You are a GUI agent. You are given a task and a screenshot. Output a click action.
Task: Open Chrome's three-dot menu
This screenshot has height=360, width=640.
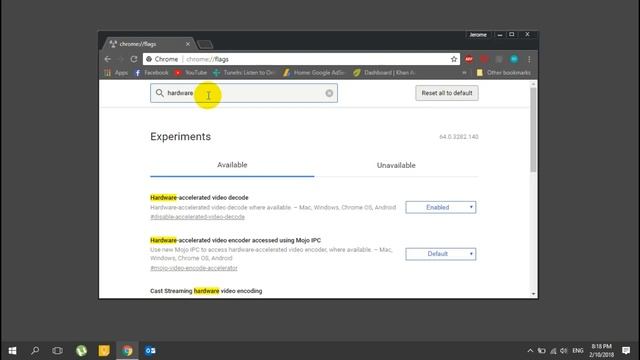point(529,59)
